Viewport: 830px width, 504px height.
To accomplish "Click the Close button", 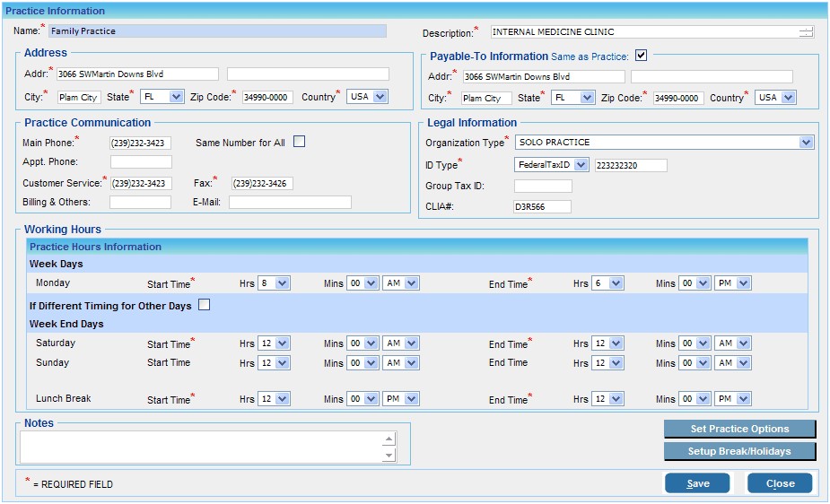I will (x=780, y=483).
